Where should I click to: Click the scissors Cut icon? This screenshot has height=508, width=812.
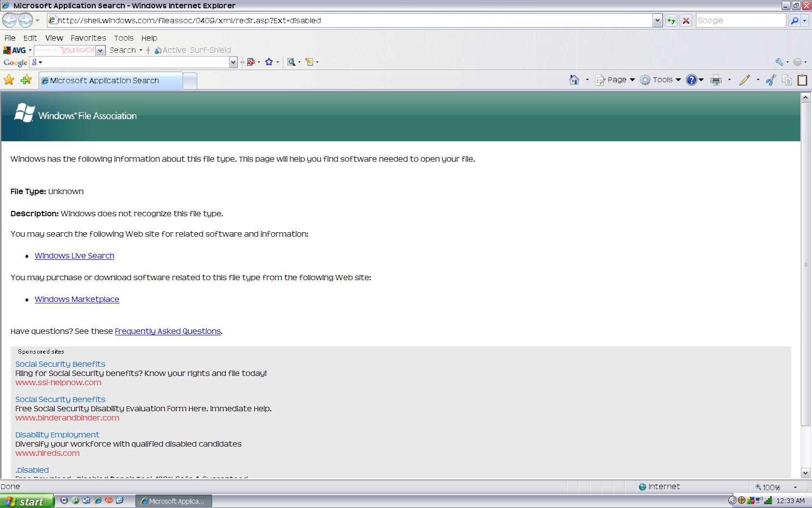click(771, 80)
